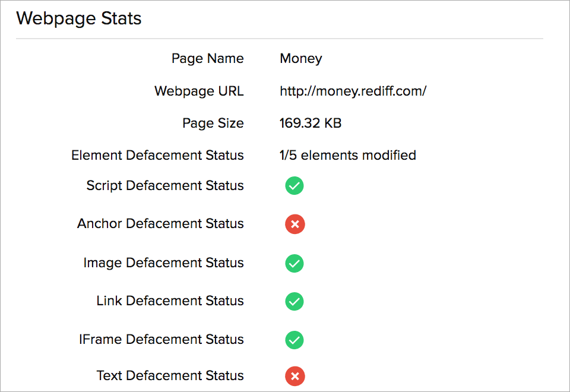570x392 pixels.
Task: Click the red Anchor Defacement Status error icon
Action: (x=294, y=225)
